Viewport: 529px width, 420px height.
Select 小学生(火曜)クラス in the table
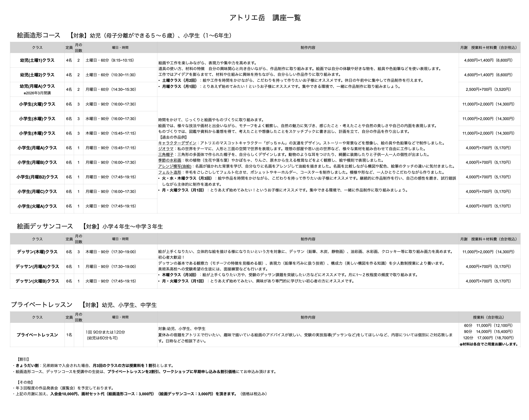tap(37, 104)
